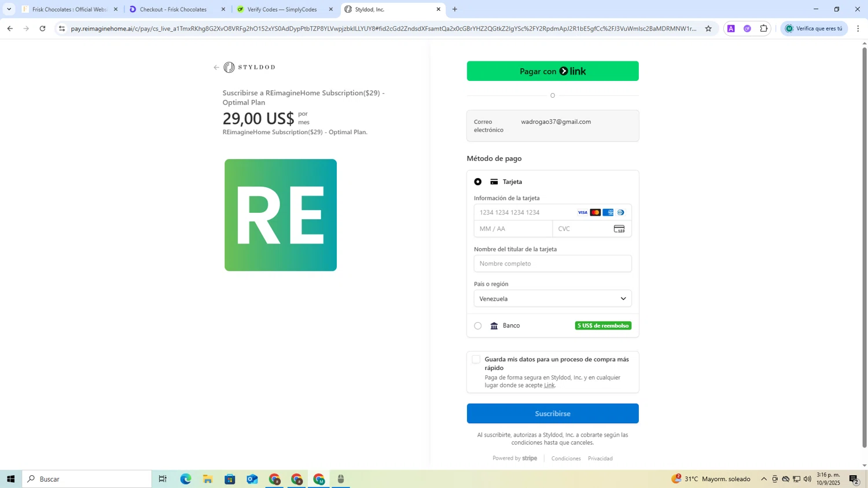The height and width of the screenshot is (488, 868).
Task: Switch to Frisk Chocolates Official Website tab
Action: (69, 9)
